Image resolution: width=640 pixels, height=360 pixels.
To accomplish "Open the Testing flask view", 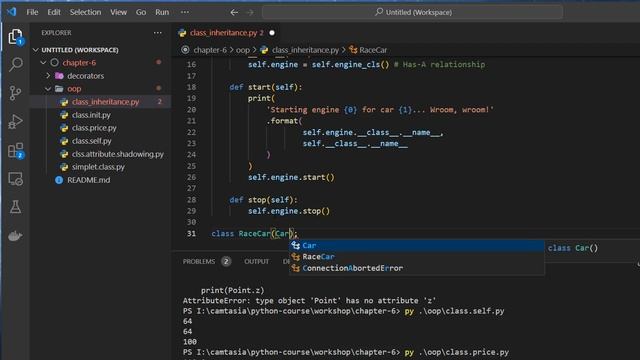I will click(15, 207).
